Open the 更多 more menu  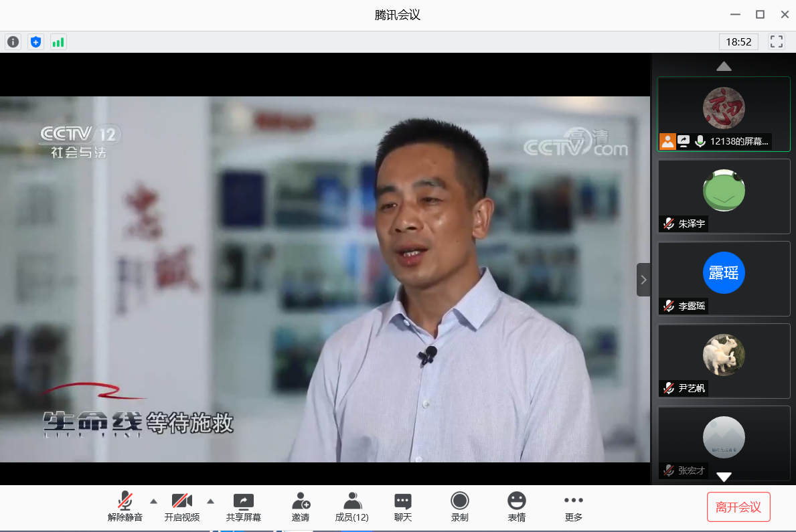pos(574,507)
